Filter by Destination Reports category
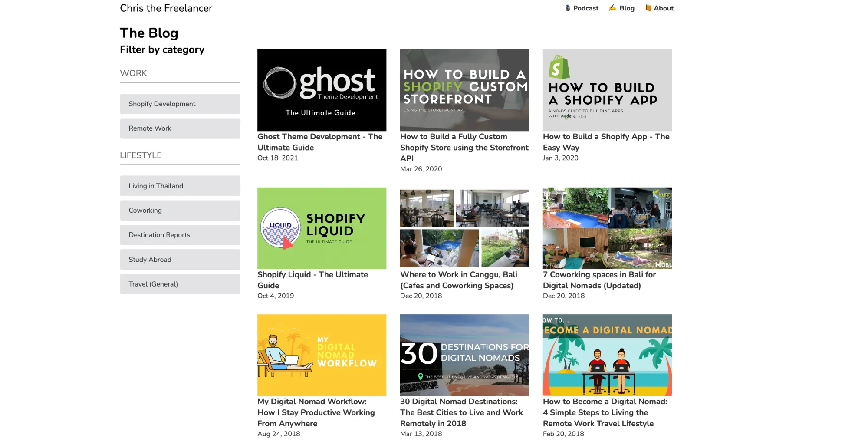This screenshot has height=448, width=868. click(x=180, y=235)
